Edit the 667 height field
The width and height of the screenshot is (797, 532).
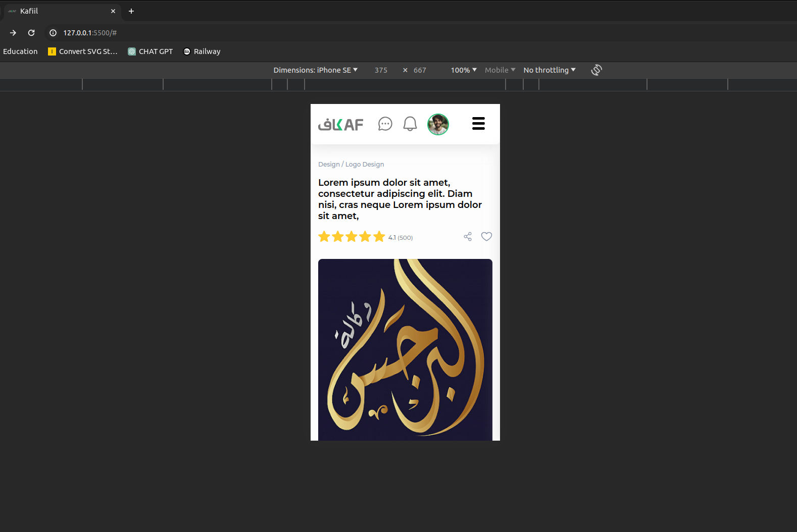(x=420, y=70)
